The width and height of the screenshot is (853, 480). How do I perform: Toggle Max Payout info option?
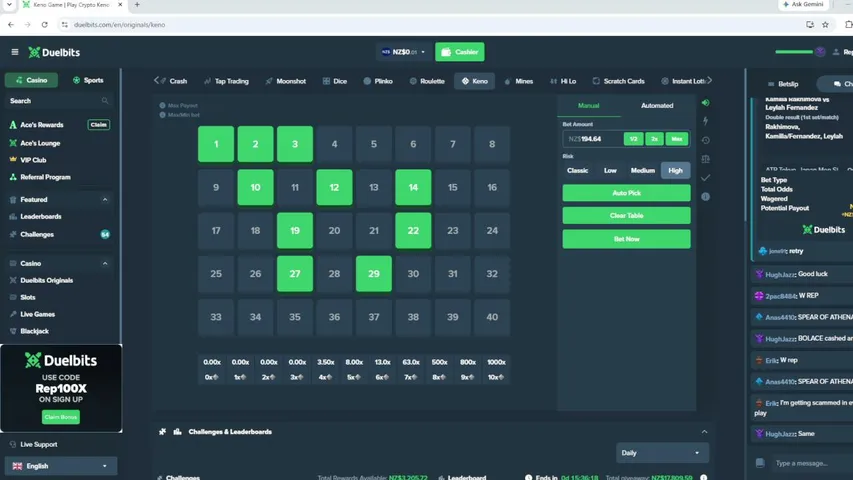[x=179, y=106]
